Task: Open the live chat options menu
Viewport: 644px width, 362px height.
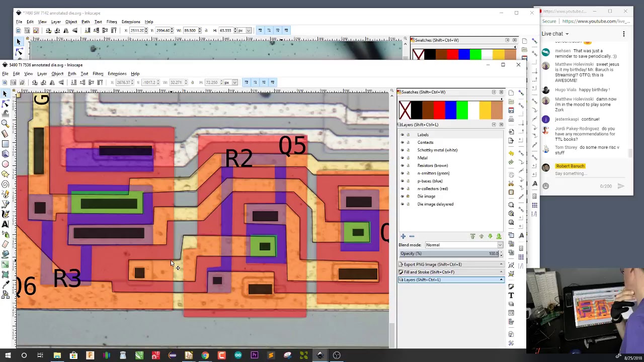Action: [x=624, y=34]
